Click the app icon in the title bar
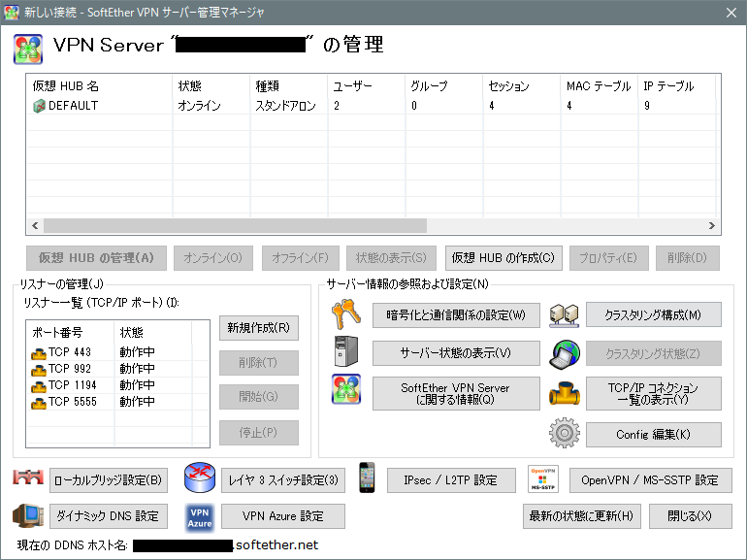The width and height of the screenshot is (747, 560). 11,12
